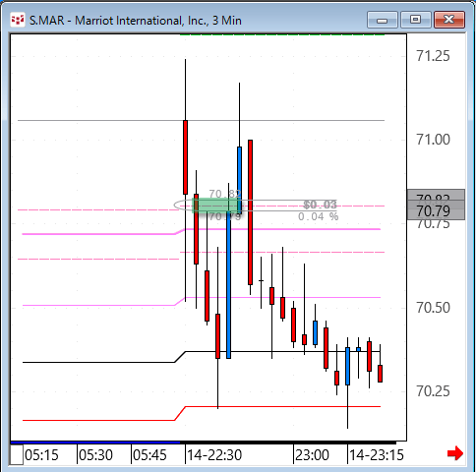
Task: Click the window title S.MAR Marriot International
Action: pos(136,21)
